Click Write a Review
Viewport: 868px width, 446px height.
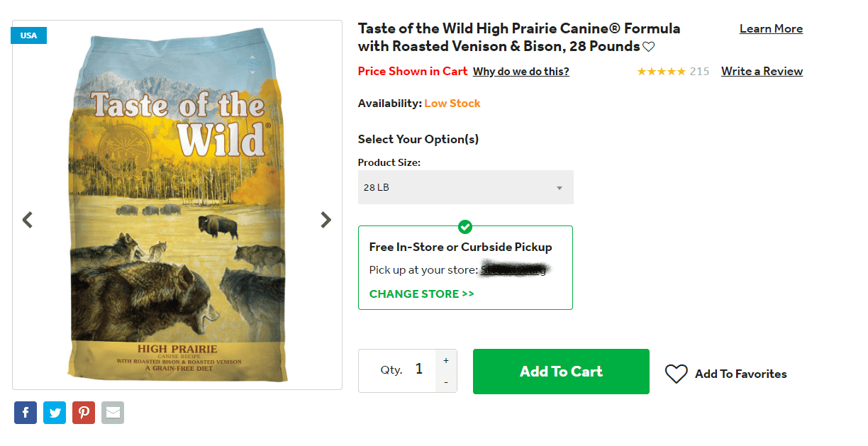[x=762, y=71]
